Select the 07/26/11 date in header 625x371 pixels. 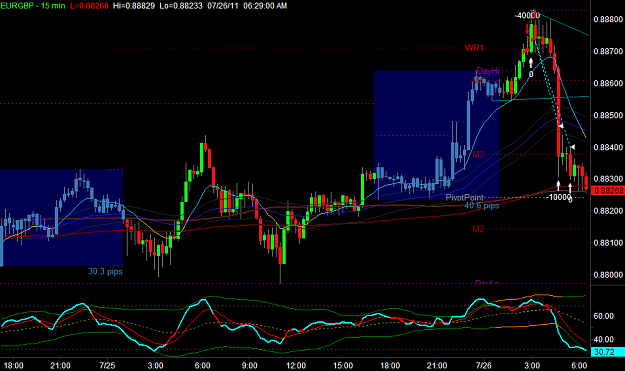(223, 6)
